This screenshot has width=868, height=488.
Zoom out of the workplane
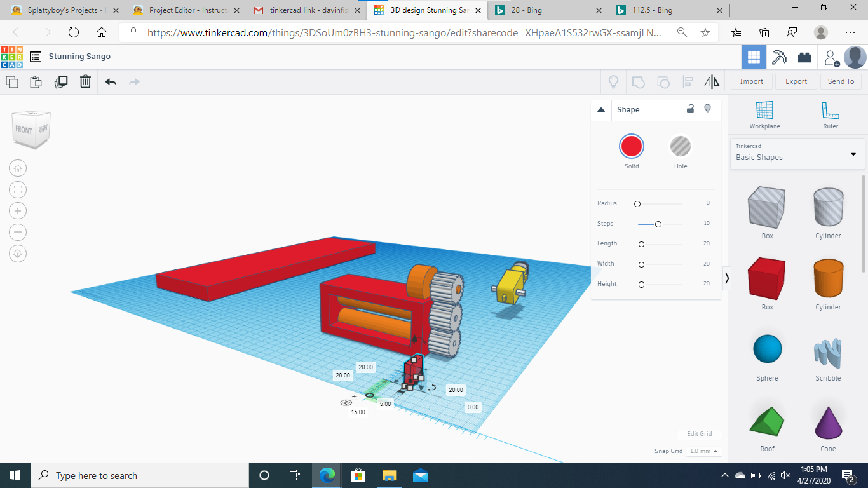[18, 232]
